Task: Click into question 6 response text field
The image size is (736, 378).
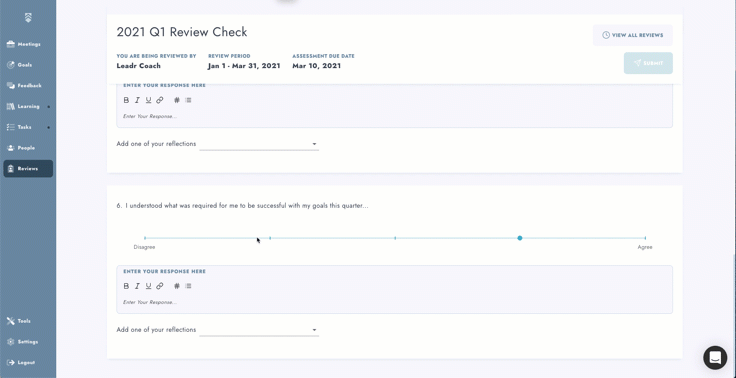Action: tap(394, 302)
